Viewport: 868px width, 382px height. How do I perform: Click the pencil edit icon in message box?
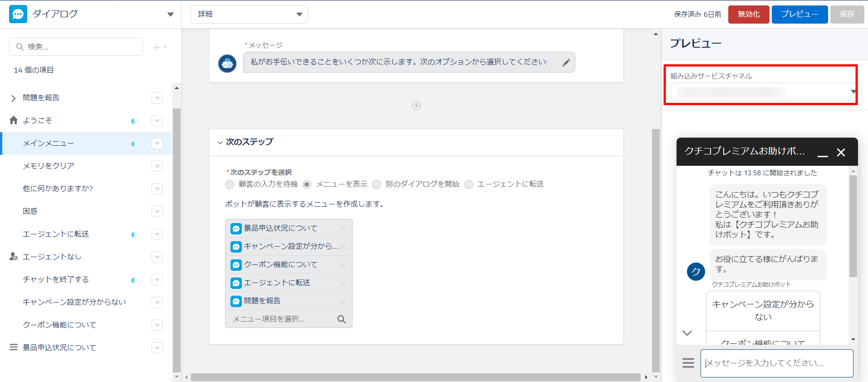(566, 63)
